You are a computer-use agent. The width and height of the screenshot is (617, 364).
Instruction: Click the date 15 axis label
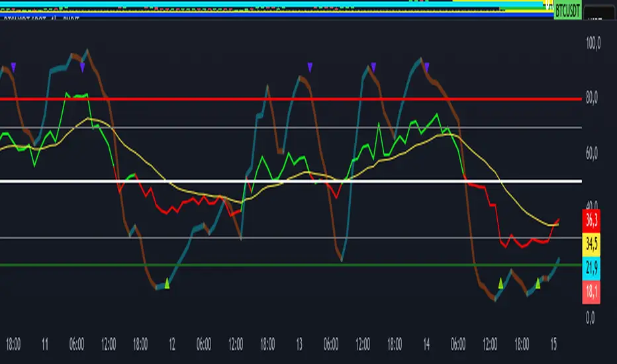point(553,344)
